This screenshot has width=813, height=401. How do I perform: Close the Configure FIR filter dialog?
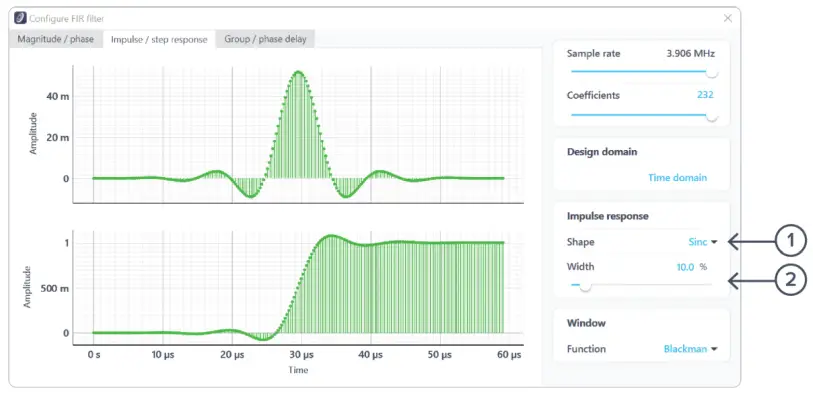pos(727,18)
